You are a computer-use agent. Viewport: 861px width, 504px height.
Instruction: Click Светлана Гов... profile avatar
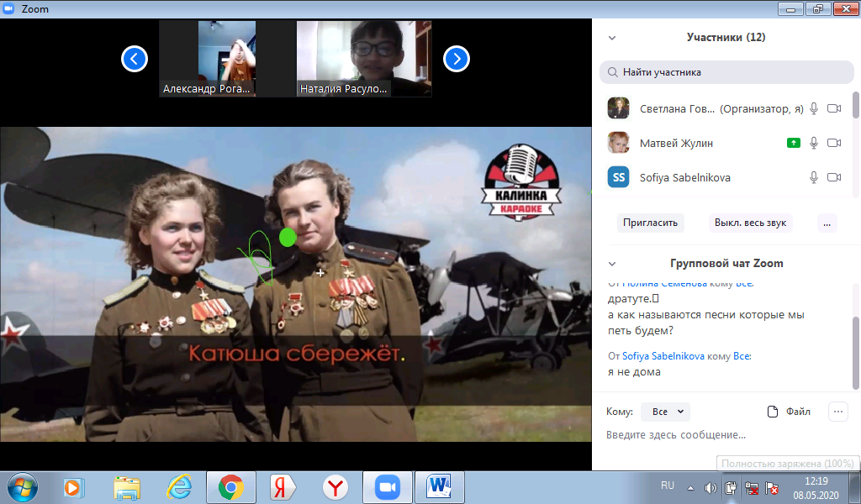(618, 108)
